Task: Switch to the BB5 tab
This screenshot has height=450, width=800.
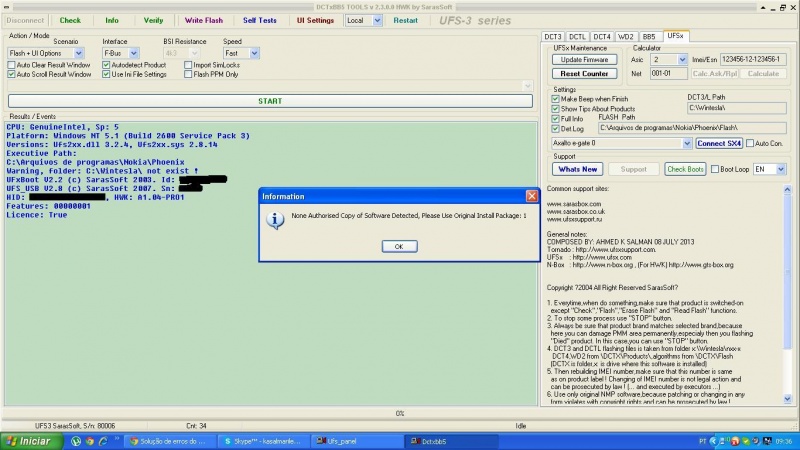Action: 649,37
